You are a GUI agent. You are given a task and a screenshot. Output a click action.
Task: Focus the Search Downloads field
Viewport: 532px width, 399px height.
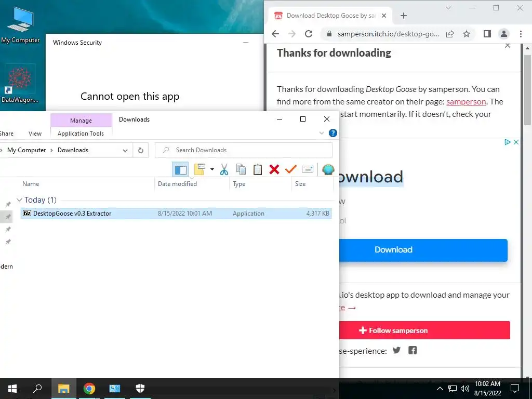click(244, 150)
